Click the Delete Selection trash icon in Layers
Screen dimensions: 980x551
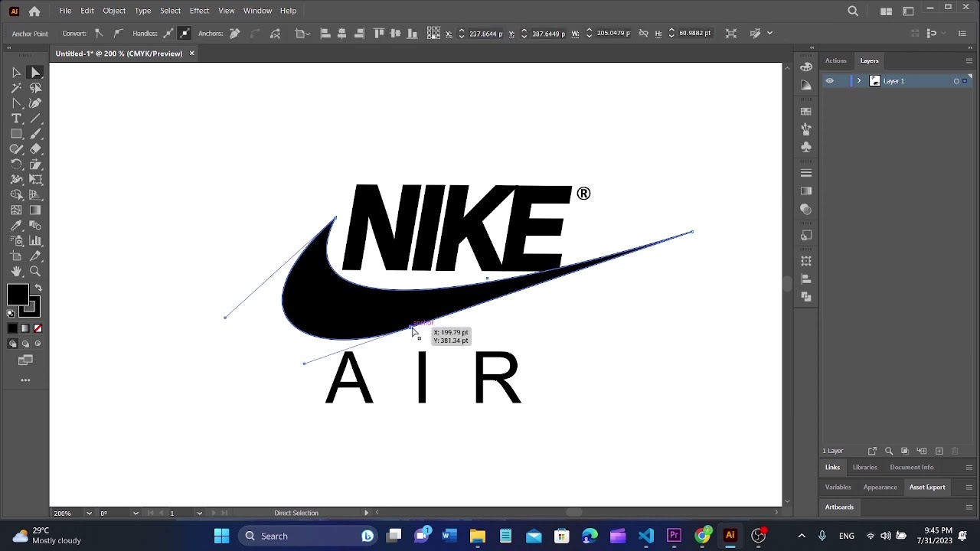[x=955, y=451]
